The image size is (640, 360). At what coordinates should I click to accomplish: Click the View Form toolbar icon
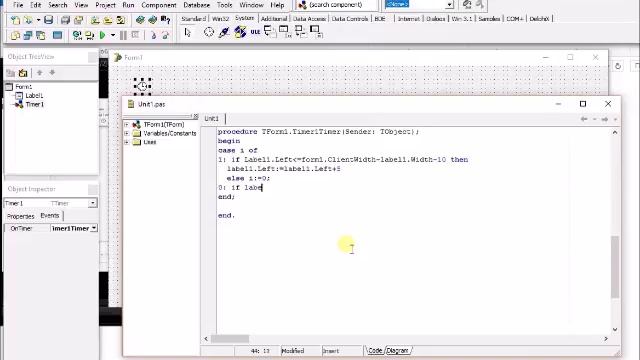(x=28, y=36)
